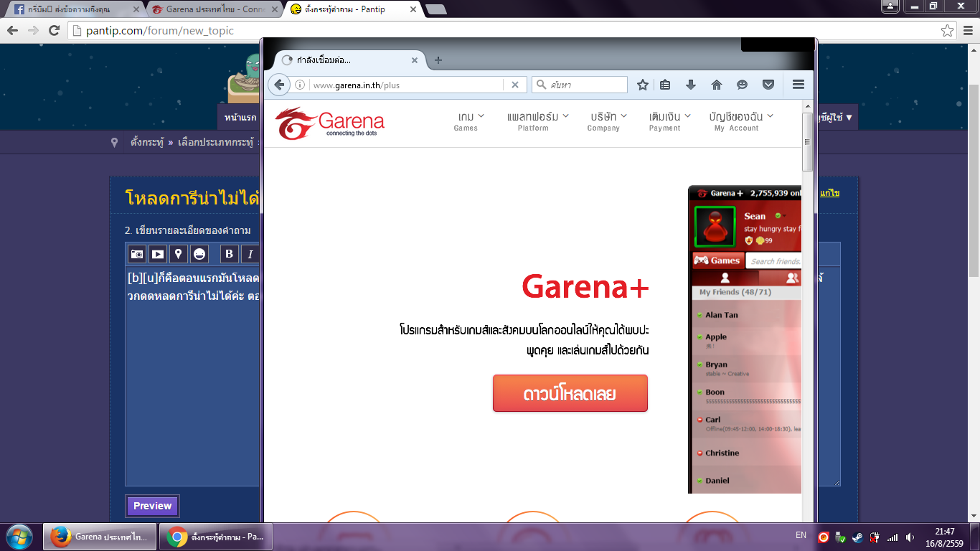Viewport: 980px width, 551px height.
Task: Expand the บัญชีของฉัน My Account dropdown
Action: pos(741,121)
